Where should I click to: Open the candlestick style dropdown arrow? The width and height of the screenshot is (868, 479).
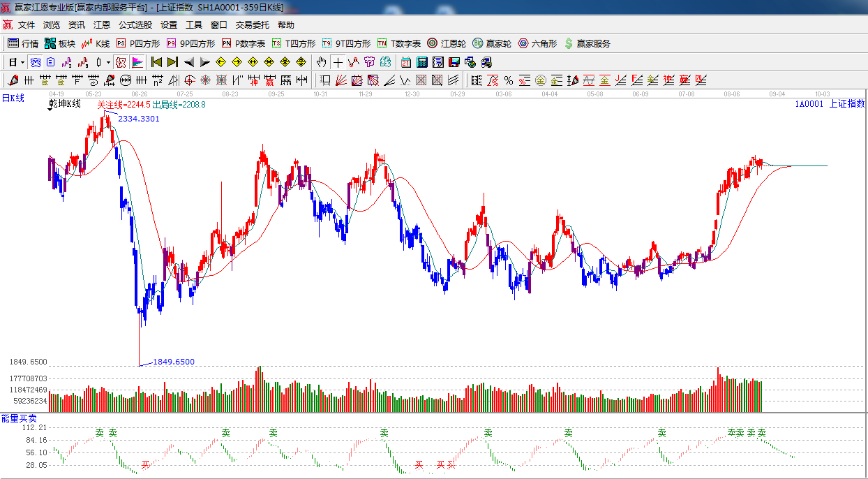pos(108,62)
